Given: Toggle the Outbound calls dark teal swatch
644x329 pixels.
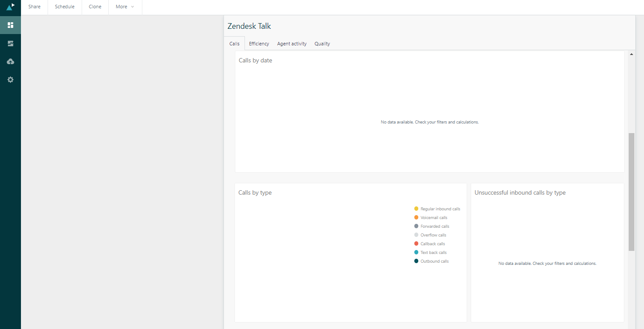Looking at the screenshot, I should coord(416,261).
